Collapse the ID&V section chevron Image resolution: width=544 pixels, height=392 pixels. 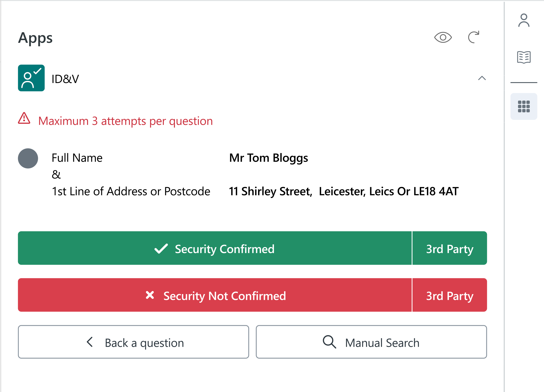(x=482, y=78)
